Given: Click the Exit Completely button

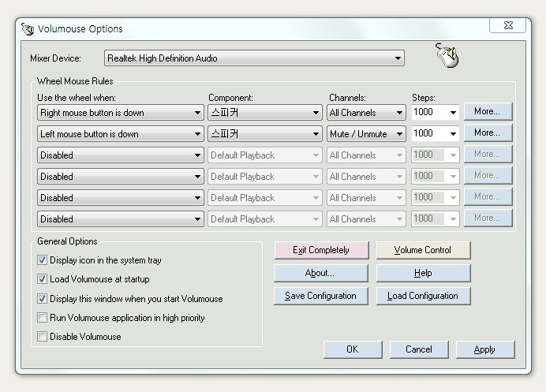Looking at the screenshot, I should tap(321, 250).
